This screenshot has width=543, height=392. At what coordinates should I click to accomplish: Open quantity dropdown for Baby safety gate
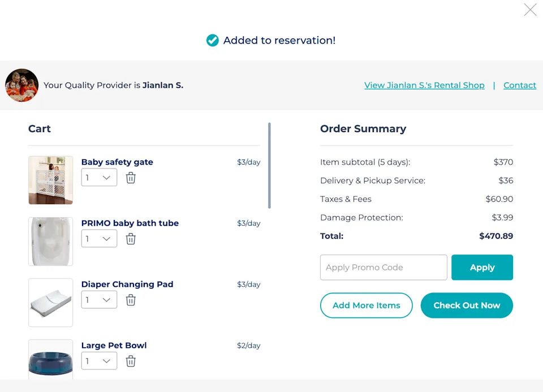(x=99, y=178)
